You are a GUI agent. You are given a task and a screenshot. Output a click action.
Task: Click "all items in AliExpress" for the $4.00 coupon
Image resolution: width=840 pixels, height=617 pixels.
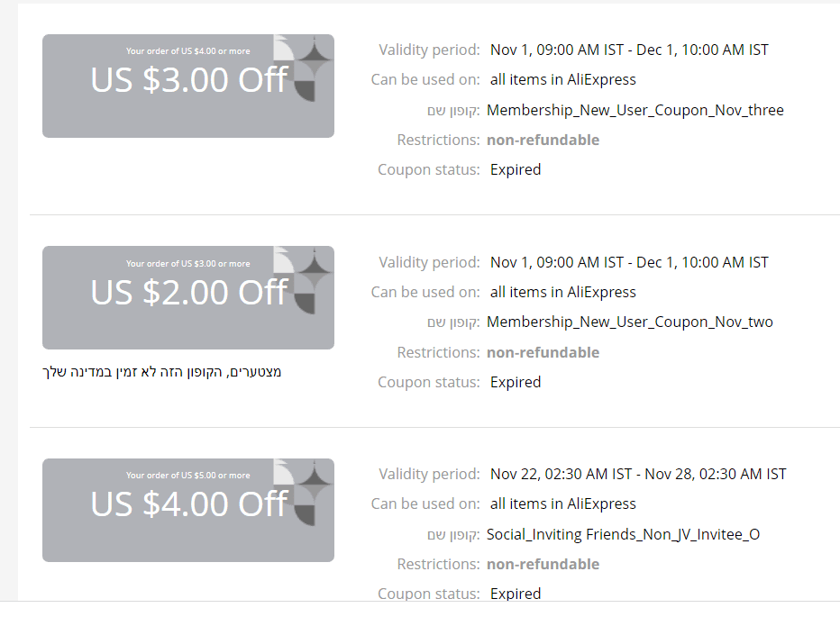pos(562,504)
